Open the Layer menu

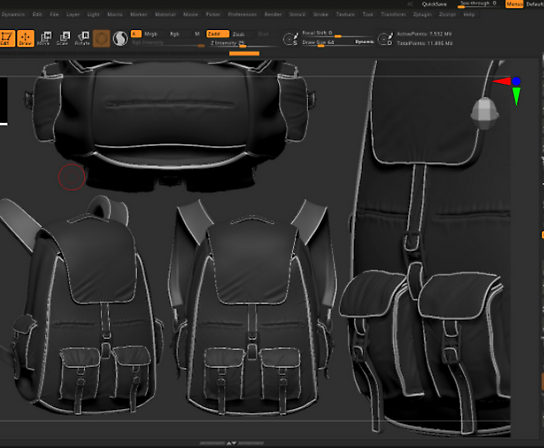click(x=73, y=14)
